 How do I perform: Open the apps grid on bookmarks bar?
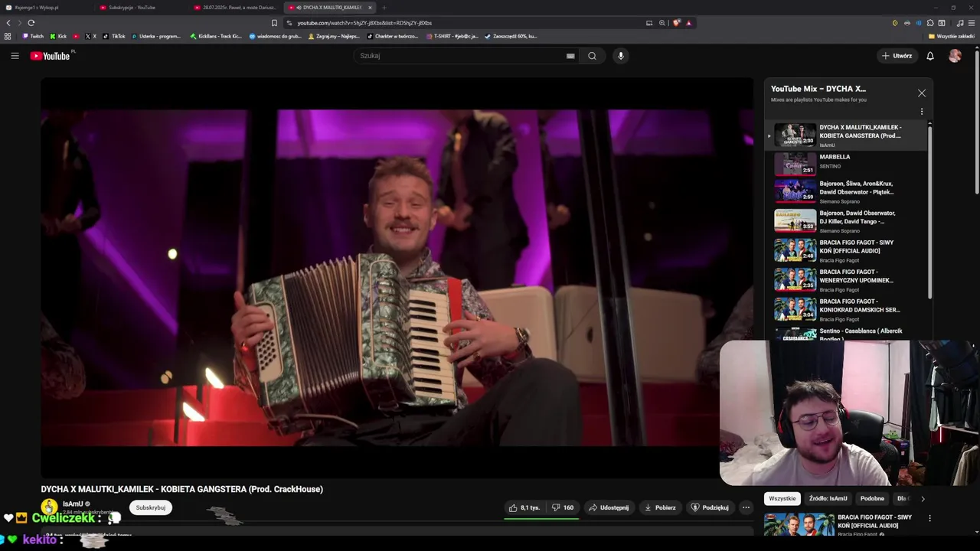(x=8, y=36)
